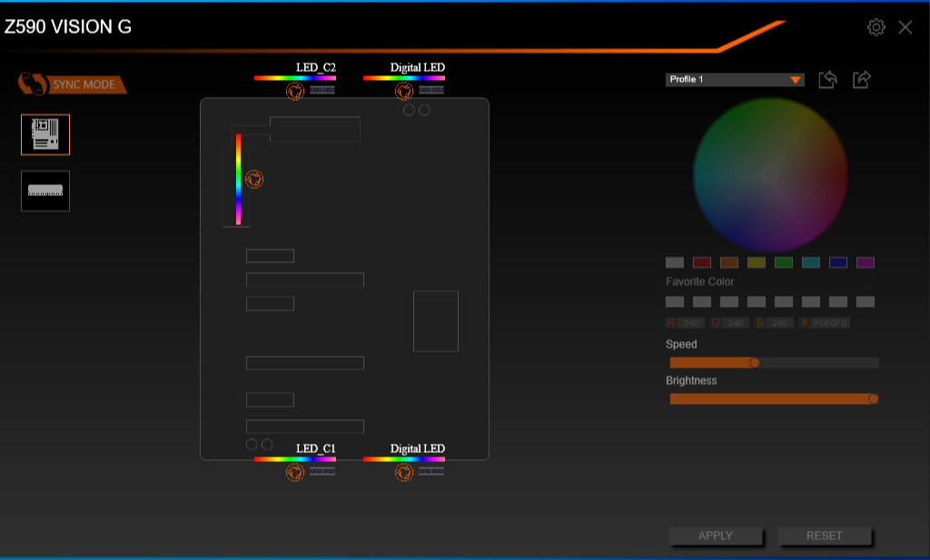Choose the red preset color swatch
Viewport: 930px width, 560px height.
pos(702,262)
